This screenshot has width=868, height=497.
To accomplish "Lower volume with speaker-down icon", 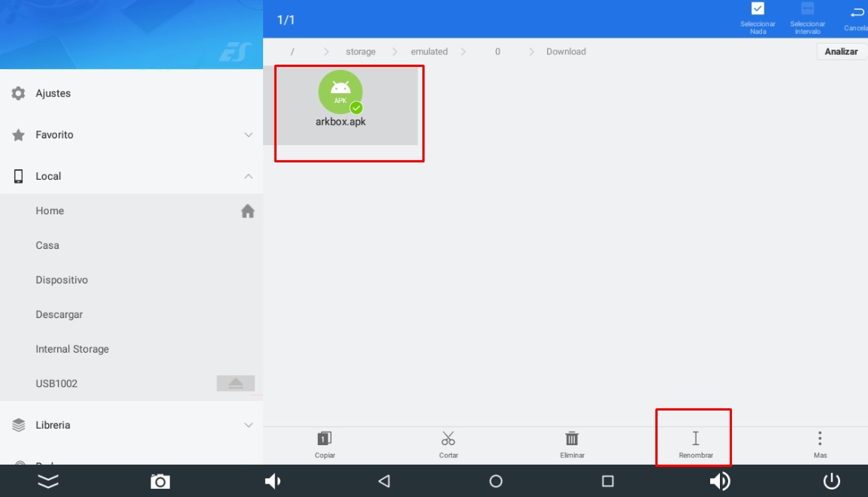I will pyautogui.click(x=273, y=481).
